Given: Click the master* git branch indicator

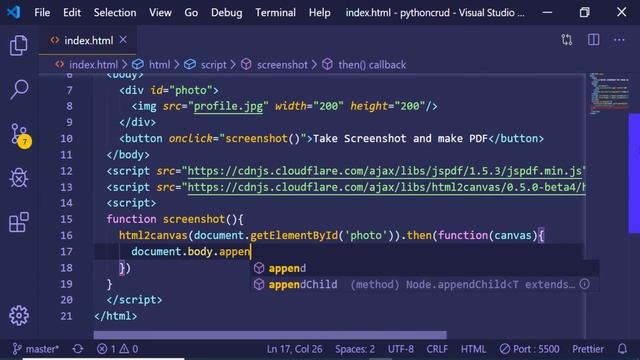Looking at the screenshot, I should pyautogui.click(x=36, y=349).
